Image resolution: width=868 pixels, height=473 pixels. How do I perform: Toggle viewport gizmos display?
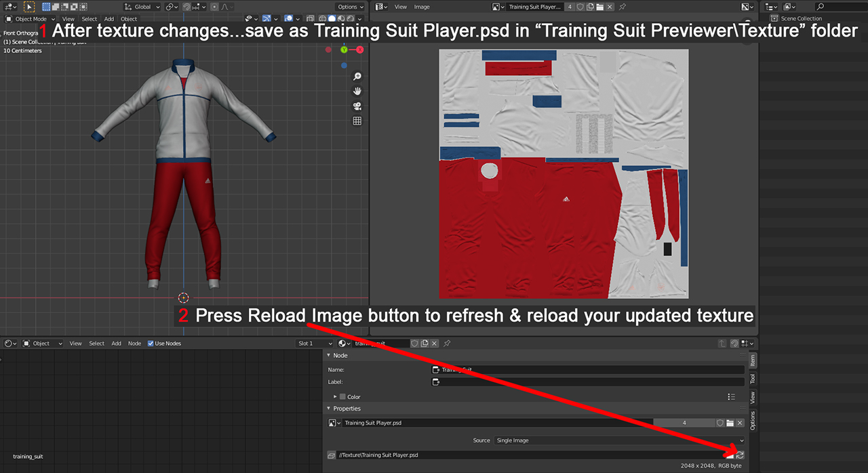click(267, 19)
